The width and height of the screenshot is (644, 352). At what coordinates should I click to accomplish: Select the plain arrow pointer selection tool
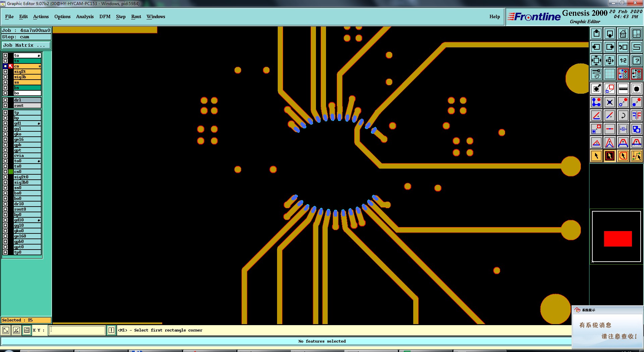coord(596,156)
